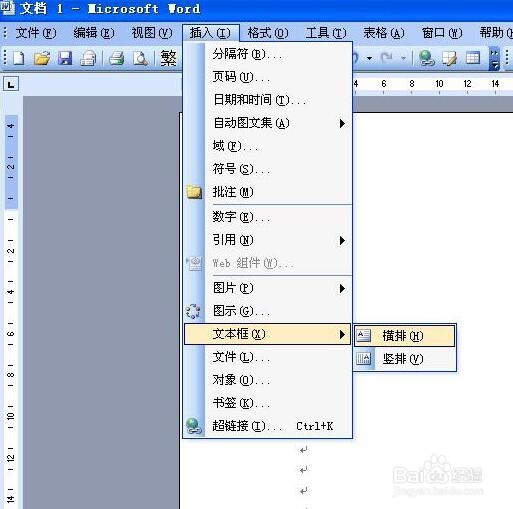Close the open 插入(I) menu
The width and height of the screenshot is (513, 509).
(210, 33)
